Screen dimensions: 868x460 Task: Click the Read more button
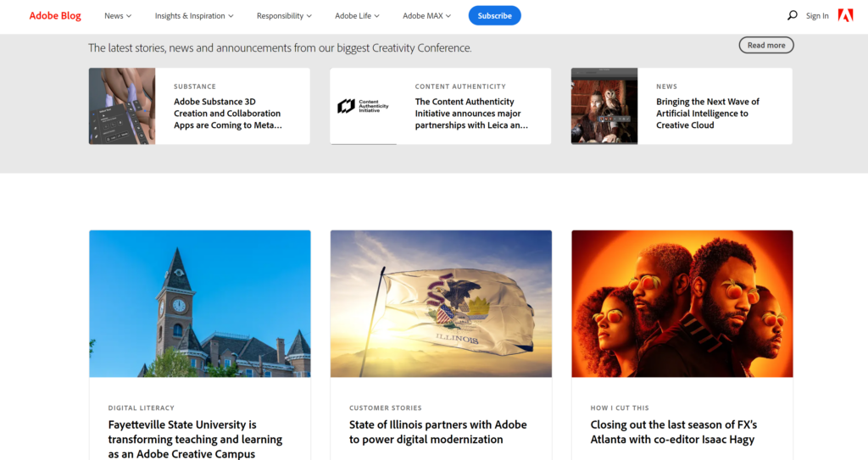click(x=766, y=46)
